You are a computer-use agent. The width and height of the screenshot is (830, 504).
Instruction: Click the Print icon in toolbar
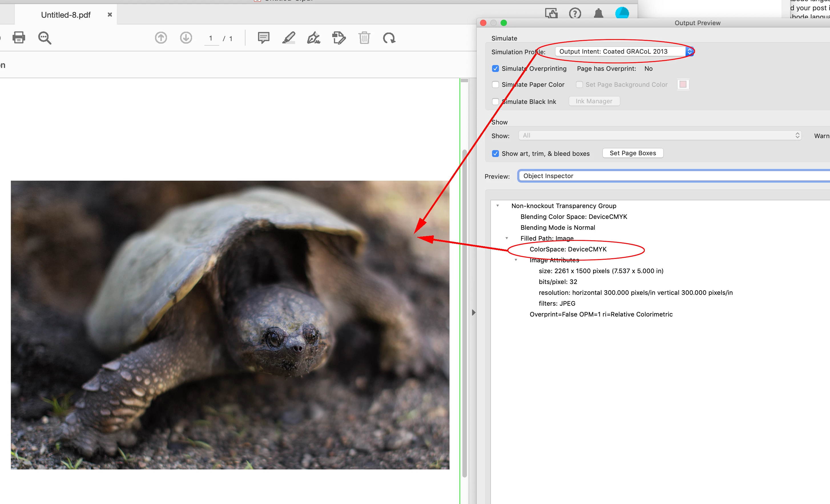coord(19,37)
